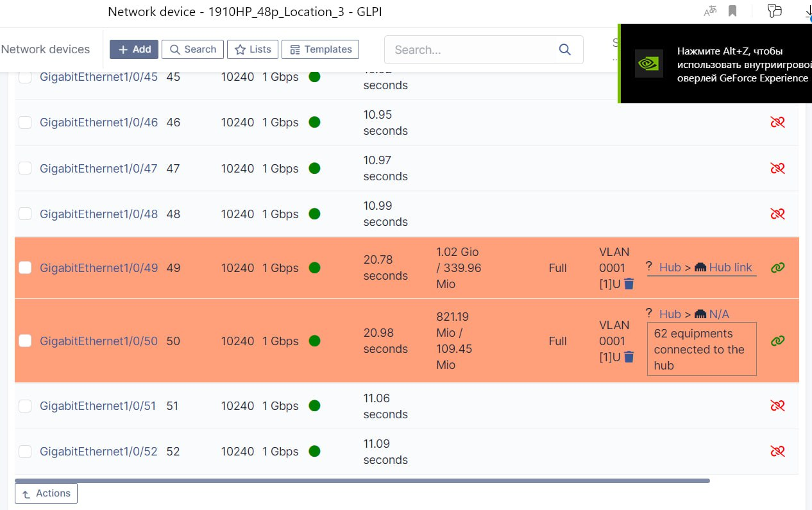This screenshot has height=510, width=812.
Task: Click the trash icon next to VLAN on port 50
Action: coord(629,357)
